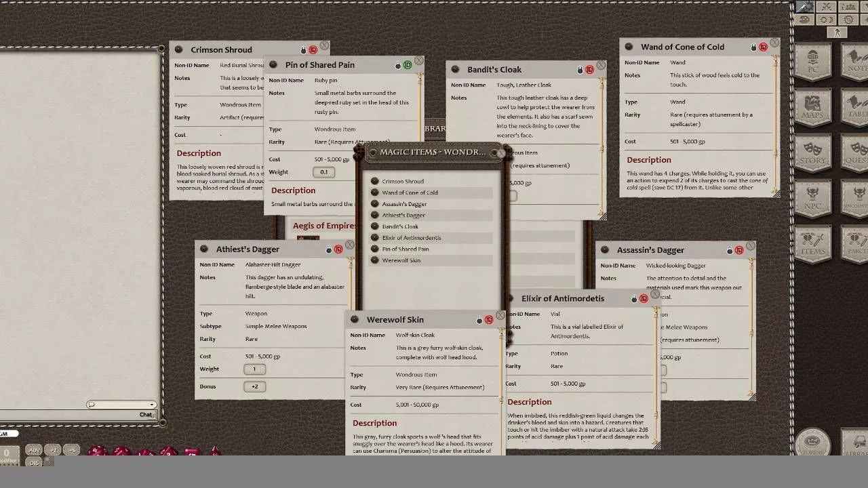
Task: Open Werewolf Skin link icon in list
Action: click(374, 260)
